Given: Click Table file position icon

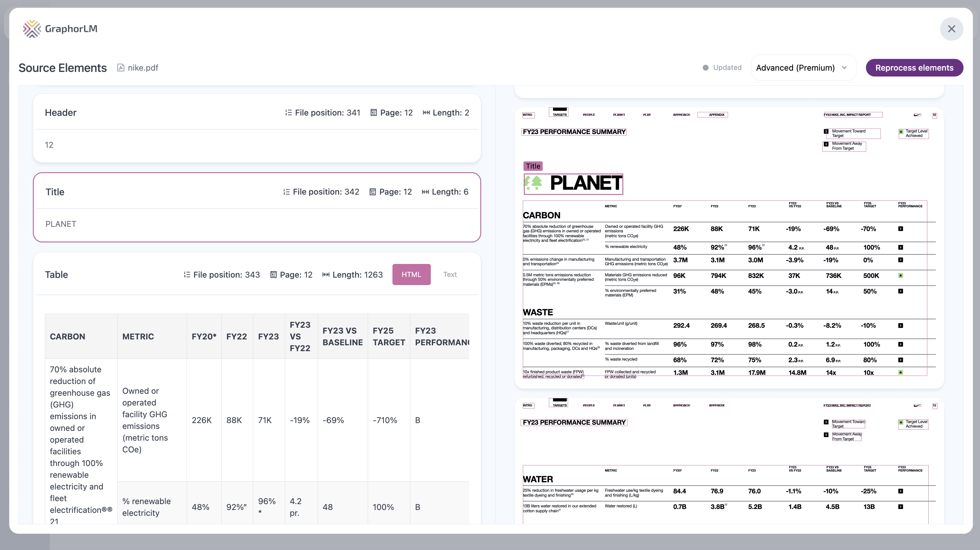Looking at the screenshot, I should click(187, 275).
